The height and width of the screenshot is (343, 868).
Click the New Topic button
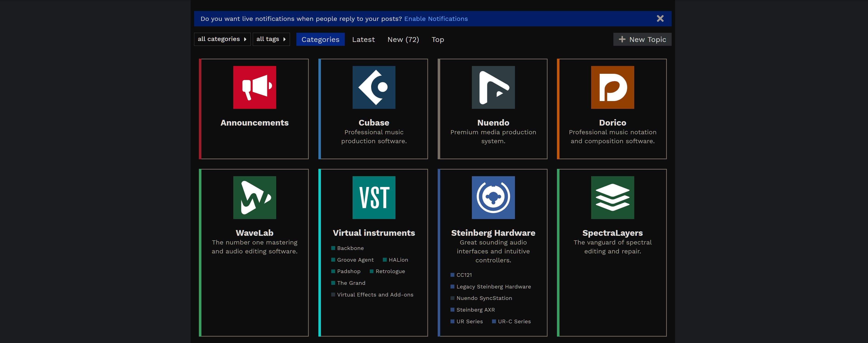[x=642, y=39]
